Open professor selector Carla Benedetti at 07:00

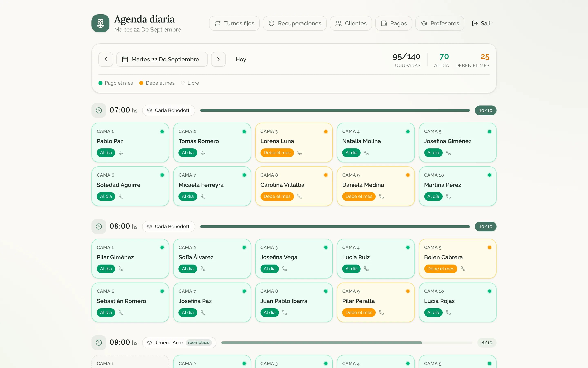coord(169,110)
